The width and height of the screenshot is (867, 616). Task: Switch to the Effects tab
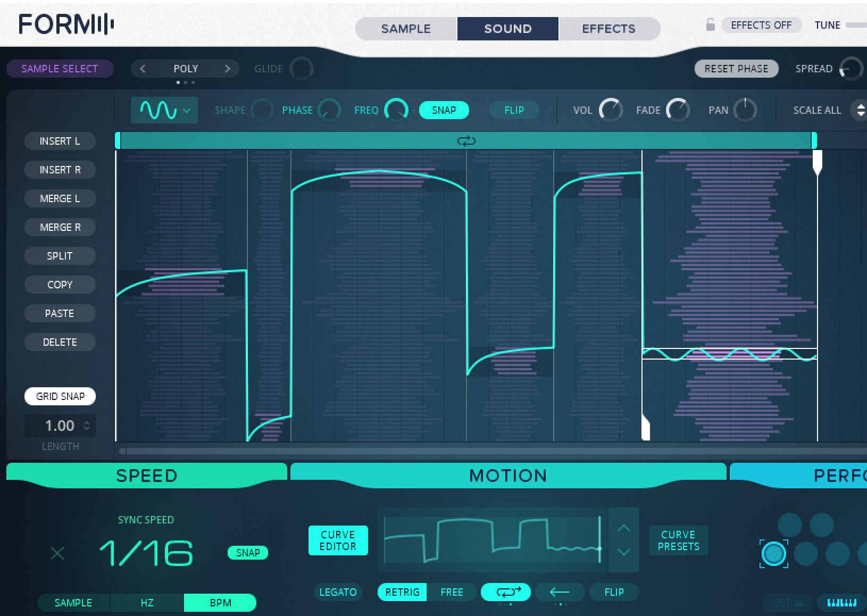click(x=608, y=28)
